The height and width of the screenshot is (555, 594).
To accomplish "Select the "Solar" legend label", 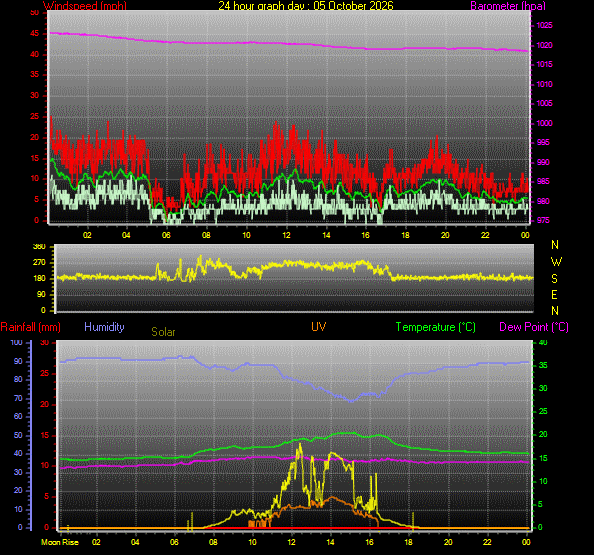I will [163, 332].
